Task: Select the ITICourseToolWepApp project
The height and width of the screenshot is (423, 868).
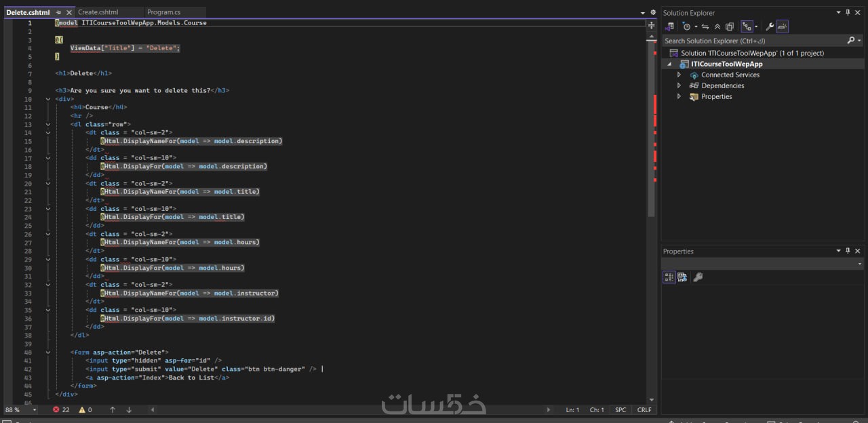Action: [726, 64]
